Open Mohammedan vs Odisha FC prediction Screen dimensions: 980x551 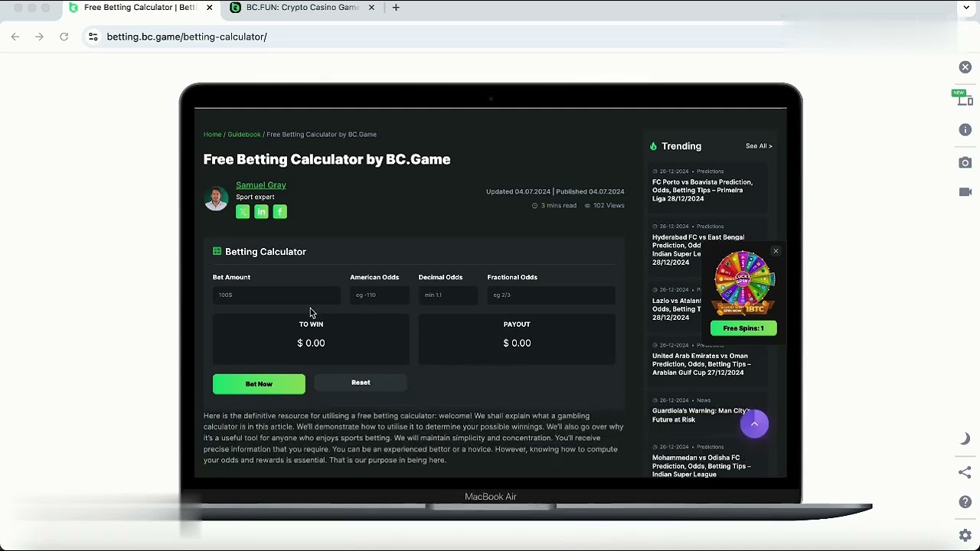(701, 466)
